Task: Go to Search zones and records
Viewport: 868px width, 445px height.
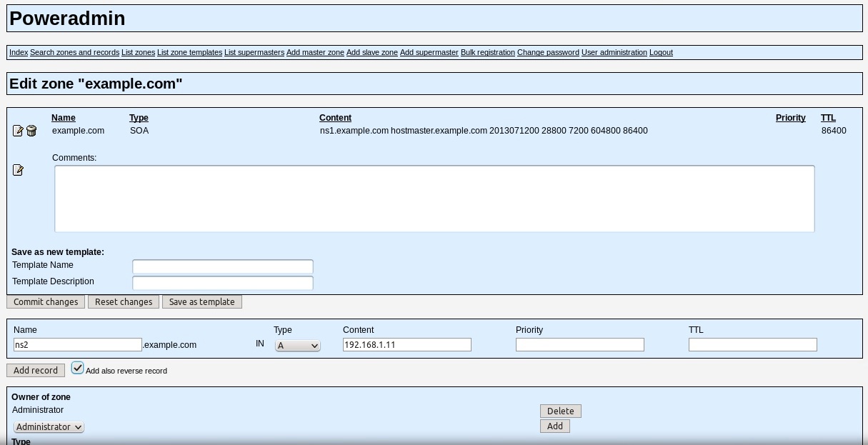Action: tap(74, 52)
